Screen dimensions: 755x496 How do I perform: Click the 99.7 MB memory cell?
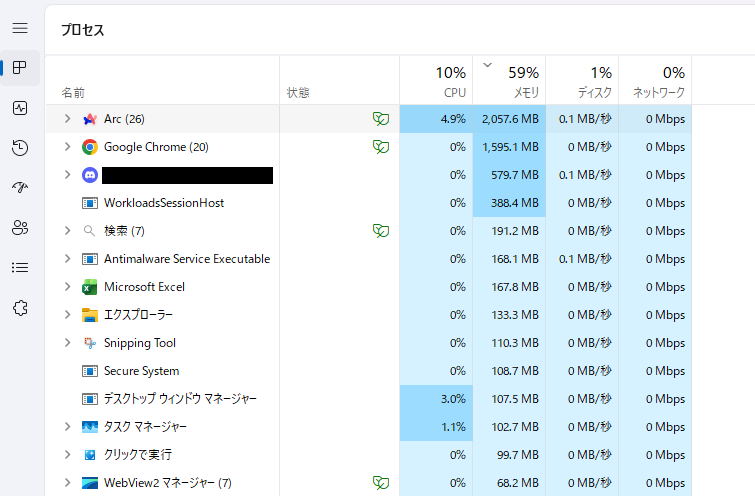click(x=509, y=455)
